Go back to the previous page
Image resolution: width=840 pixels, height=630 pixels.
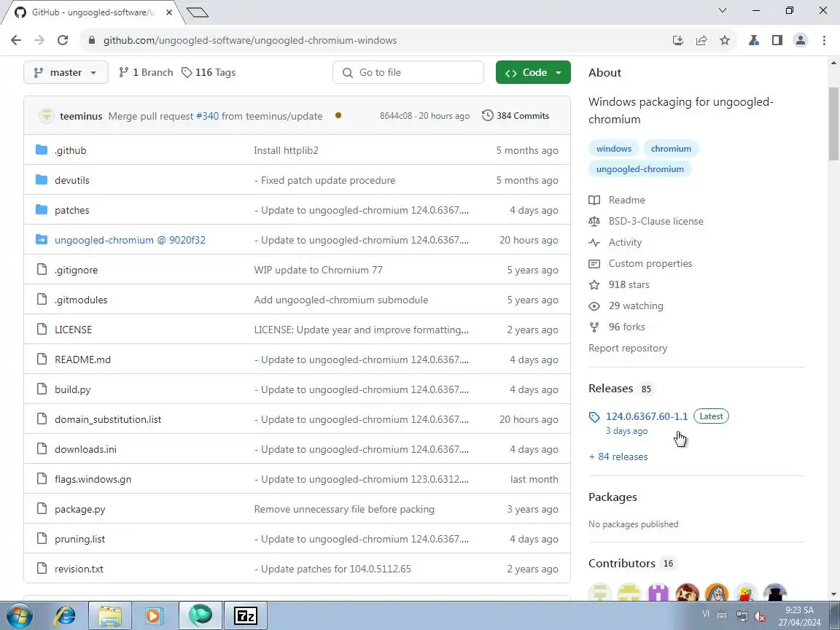click(16, 40)
